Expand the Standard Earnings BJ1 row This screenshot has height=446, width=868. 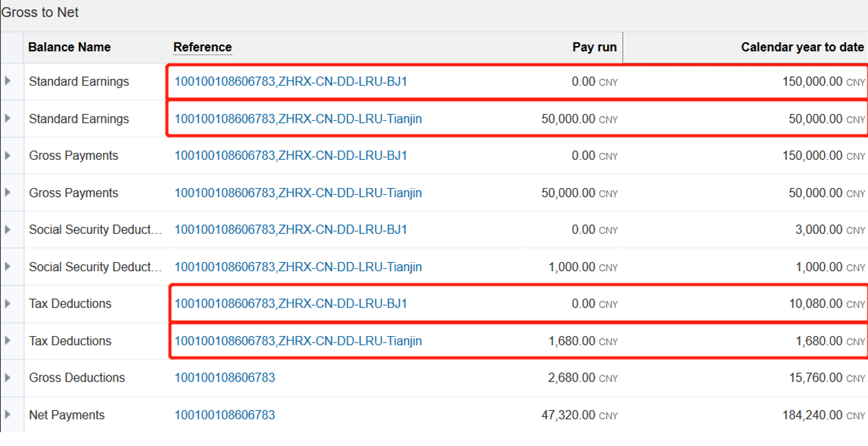(8, 81)
